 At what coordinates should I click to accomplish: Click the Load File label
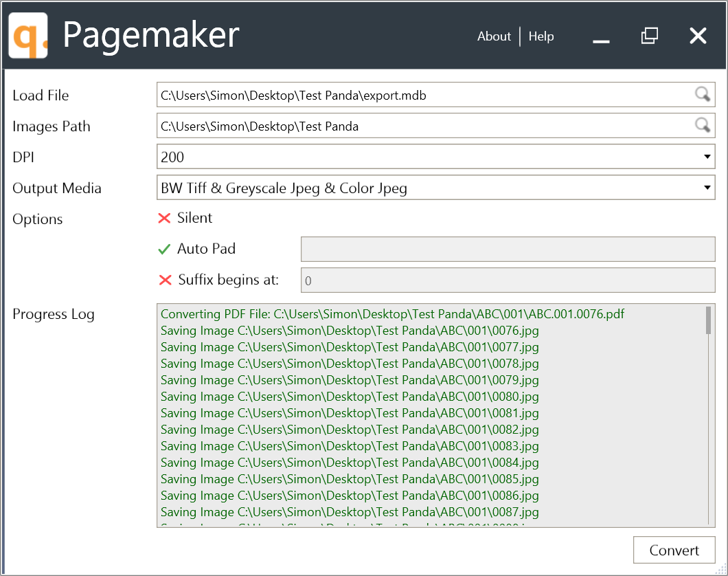pyautogui.click(x=41, y=96)
